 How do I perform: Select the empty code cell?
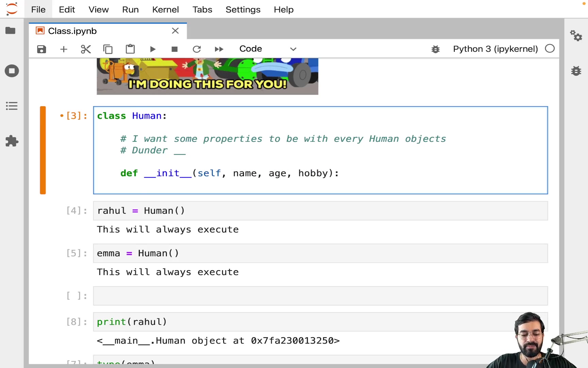click(x=321, y=296)
